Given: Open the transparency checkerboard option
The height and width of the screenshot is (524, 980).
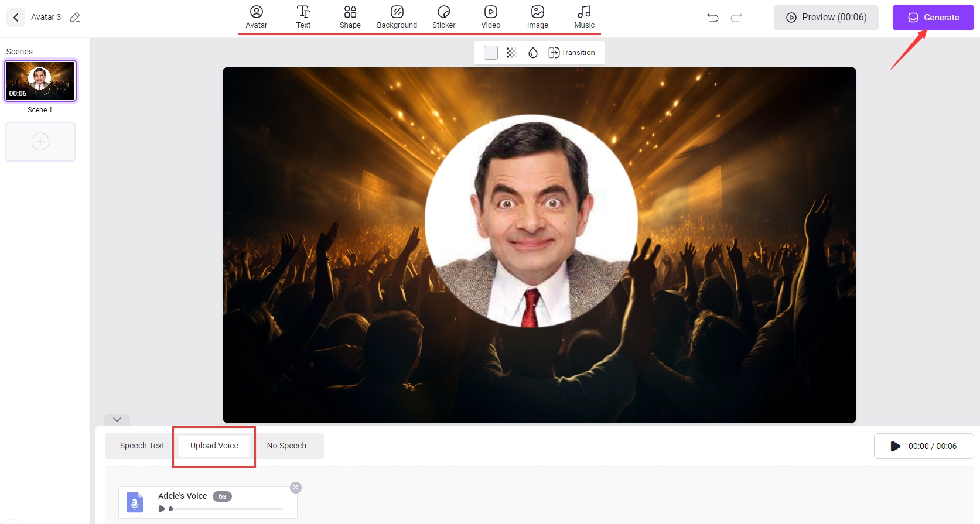Looking at the screenshot, I should pyautogui.click(x=512, y=53).
